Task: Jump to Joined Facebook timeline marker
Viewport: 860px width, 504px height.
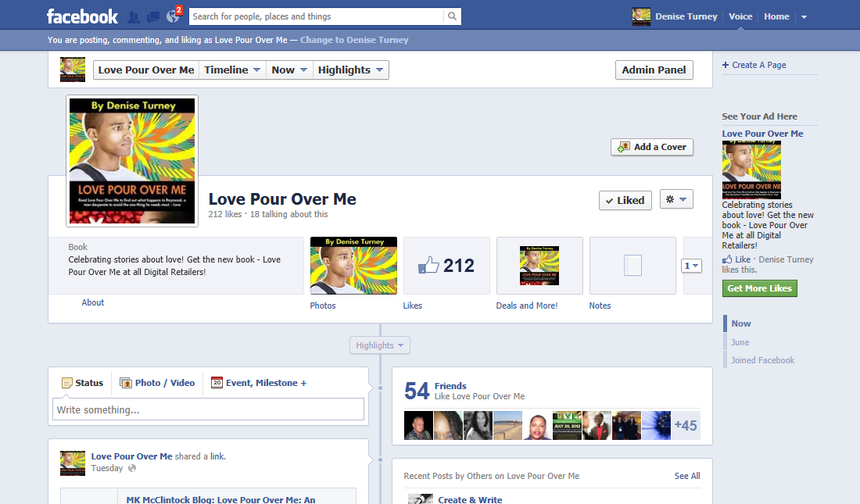Action: [x=762, y=360]
